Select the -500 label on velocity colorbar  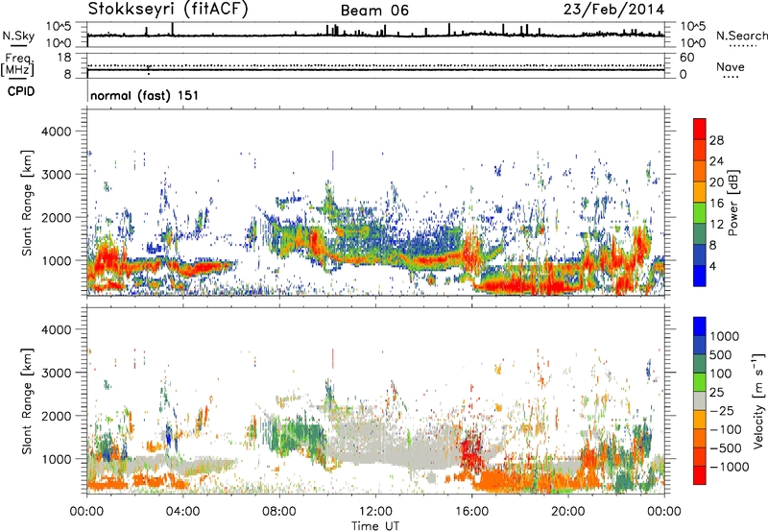click(725, 448)
